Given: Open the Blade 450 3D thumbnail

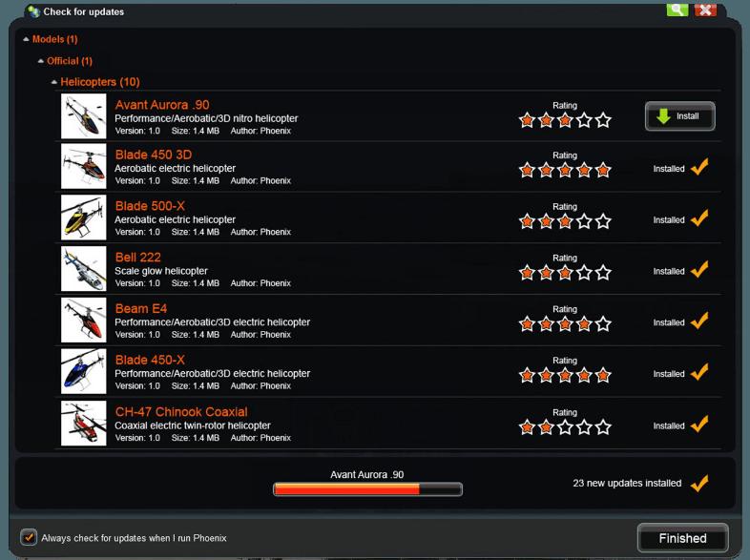Looking at the screenshot, I should [84, 166].
